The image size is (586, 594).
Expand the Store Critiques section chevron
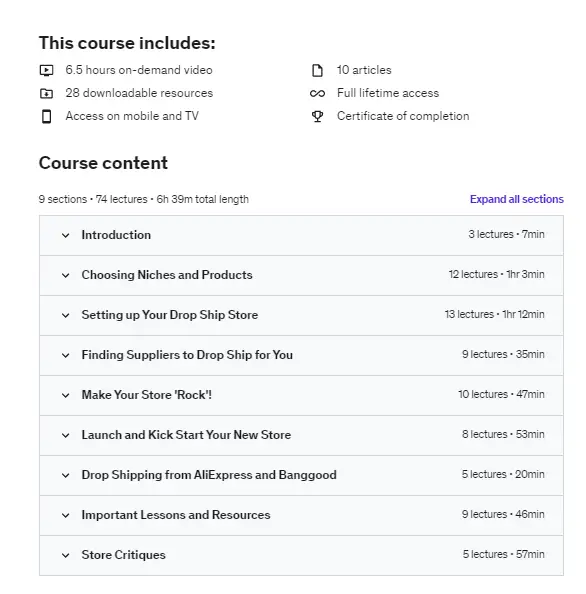66,555
